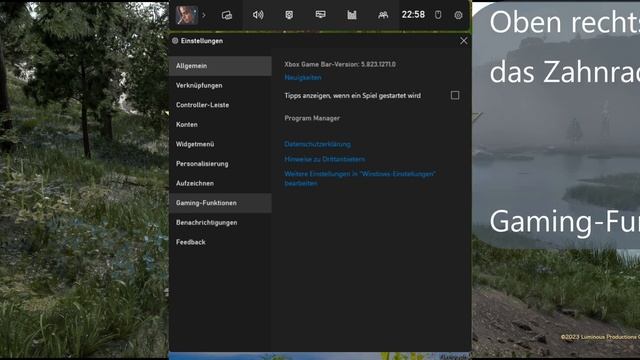640x360 pixels.
Task: Close the Einstellungen window
Action: [x=464, y=41]
